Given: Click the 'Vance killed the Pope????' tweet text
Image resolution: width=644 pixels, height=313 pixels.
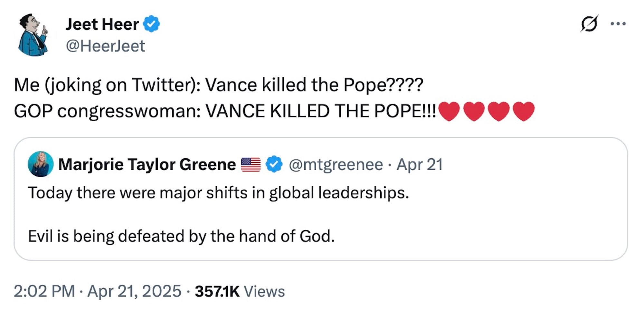Looking at the screenshot, I should 314,85.
